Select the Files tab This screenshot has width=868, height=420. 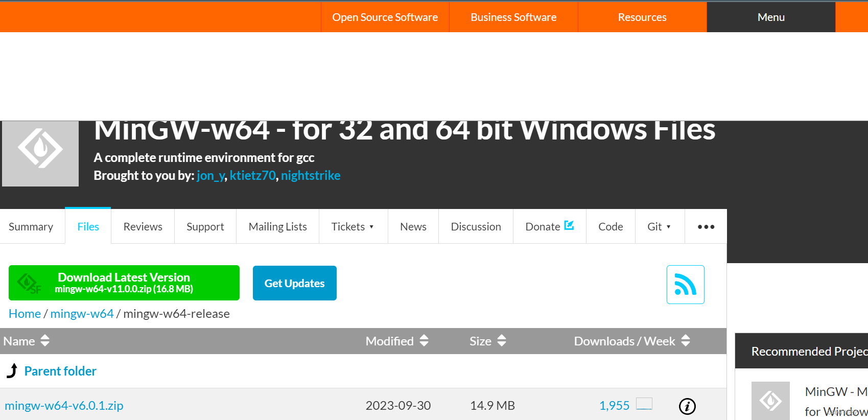click(88, 226)
